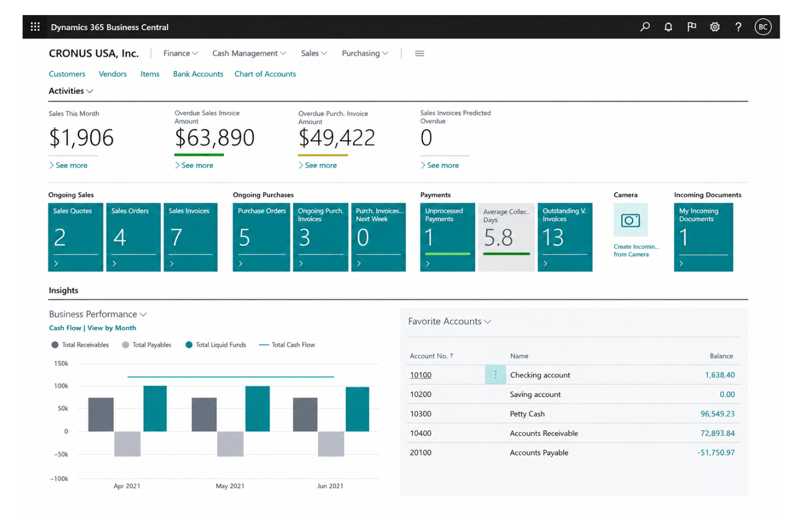The height and width of the screenshot is (532, 798).
Task: Expand the Sales menu
Action: pos(314,53)
